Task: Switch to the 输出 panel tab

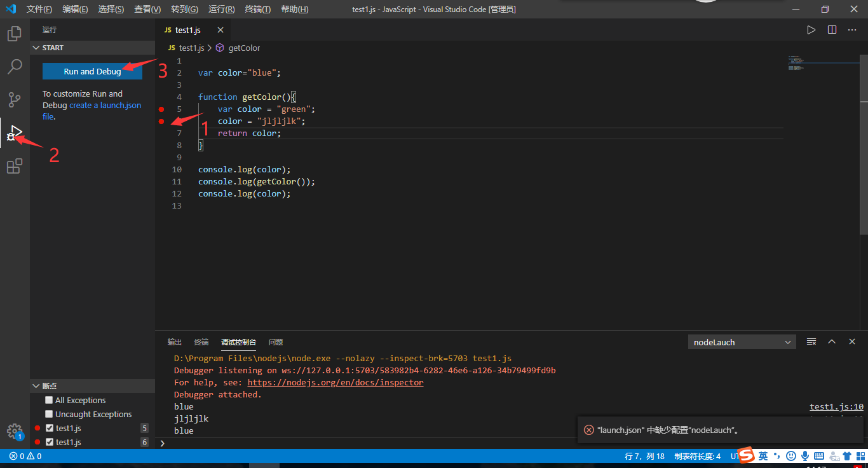Action: point(175,342)
